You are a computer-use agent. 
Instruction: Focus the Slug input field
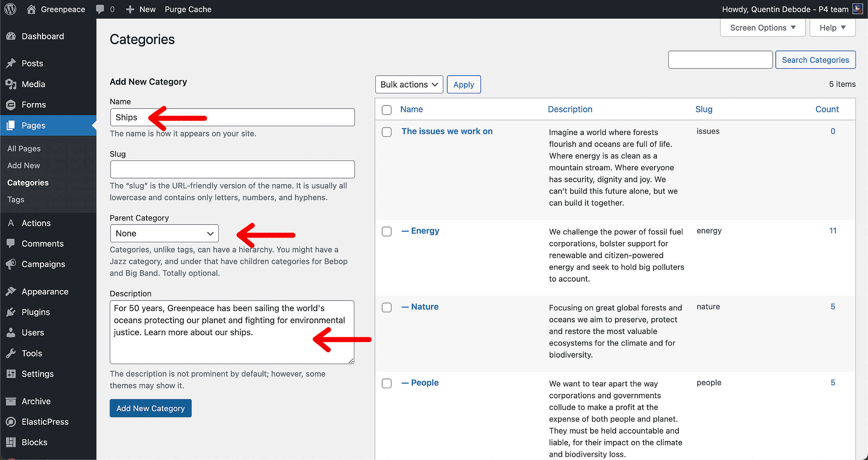(x=233, y=169)
